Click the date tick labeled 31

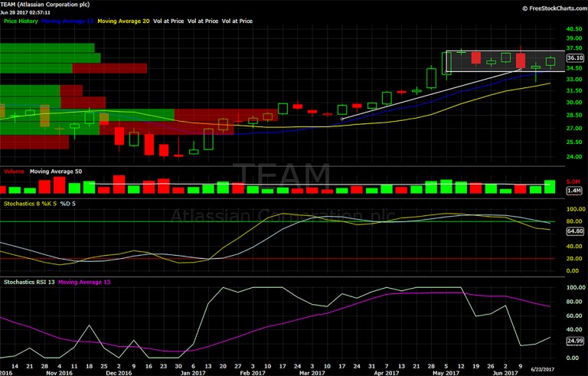371,366
